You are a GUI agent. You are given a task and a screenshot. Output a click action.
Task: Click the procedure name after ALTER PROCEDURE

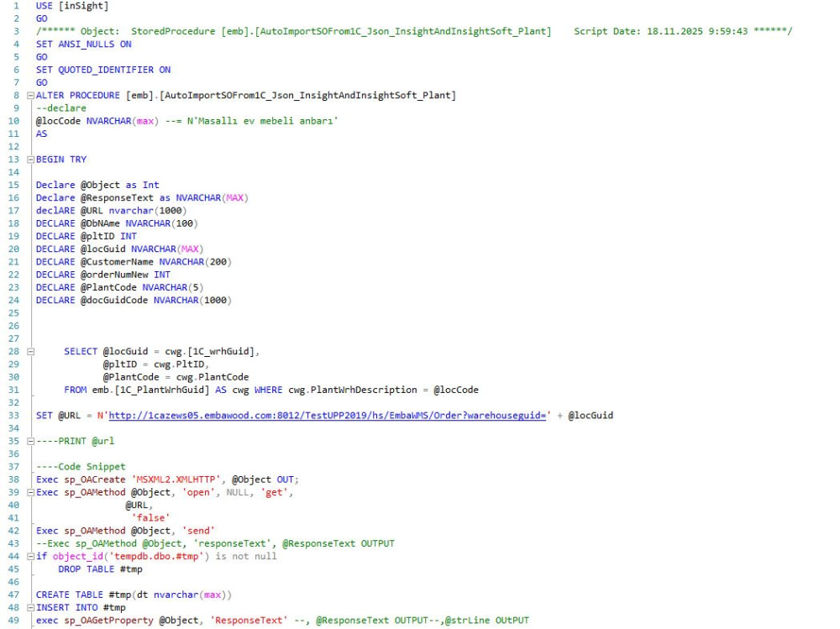coord(291,96)
